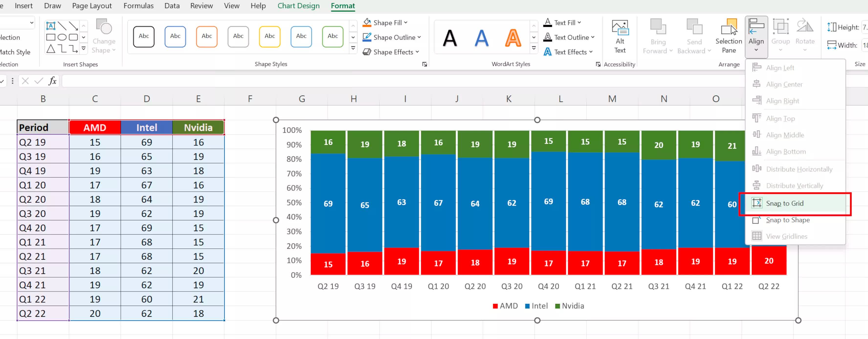Toggle Snap to Shape option
The height and width of the screenshot is (339, 868).
[x=787, y=220]
